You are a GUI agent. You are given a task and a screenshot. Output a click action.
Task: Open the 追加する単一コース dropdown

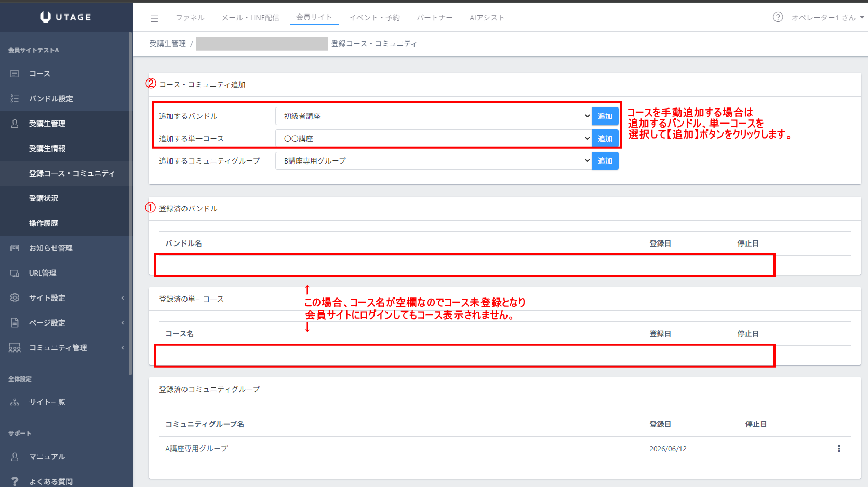[x=433, y=139]
